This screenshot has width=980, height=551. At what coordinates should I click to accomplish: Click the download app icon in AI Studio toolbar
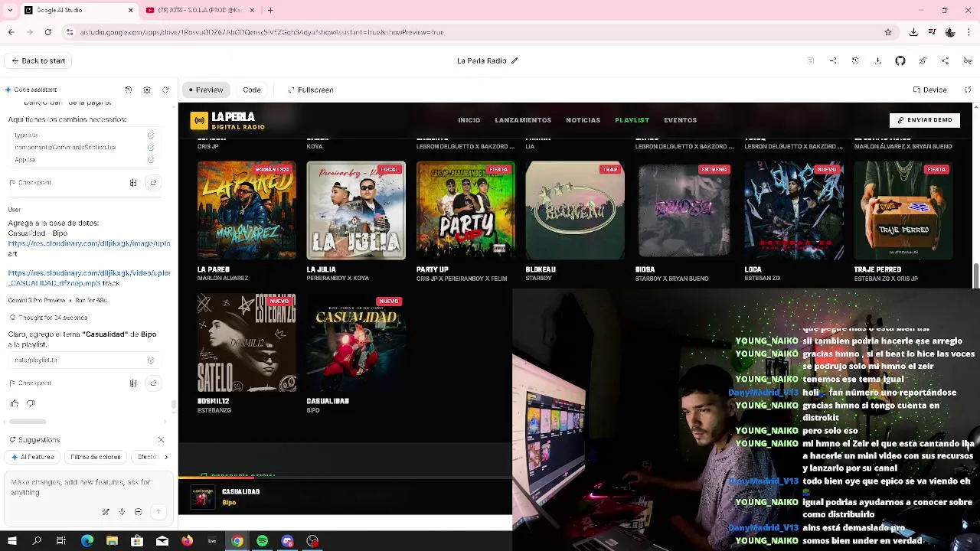click(x=877, y=60)
